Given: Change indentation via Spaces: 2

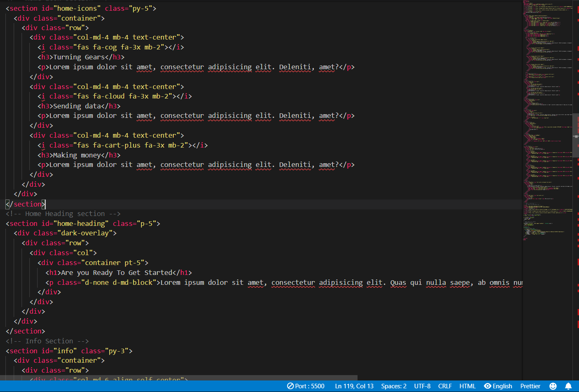Looking at the screenshot, I should click(x=393, y=386).
